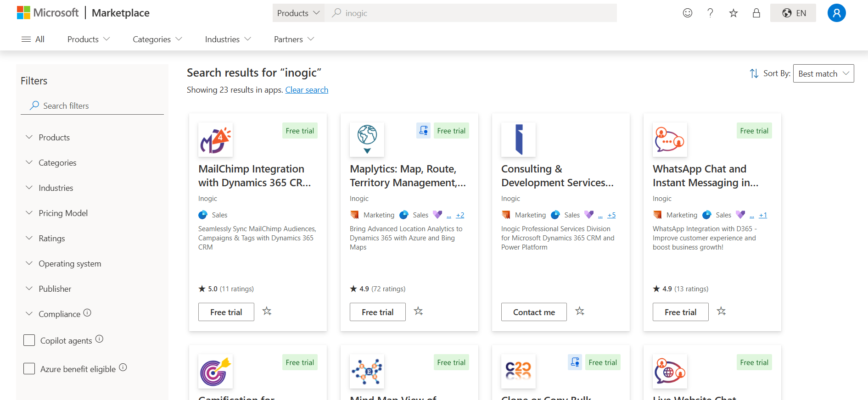Check the Azure benefit eligible checkbox
868x400 pixels.
29,369
